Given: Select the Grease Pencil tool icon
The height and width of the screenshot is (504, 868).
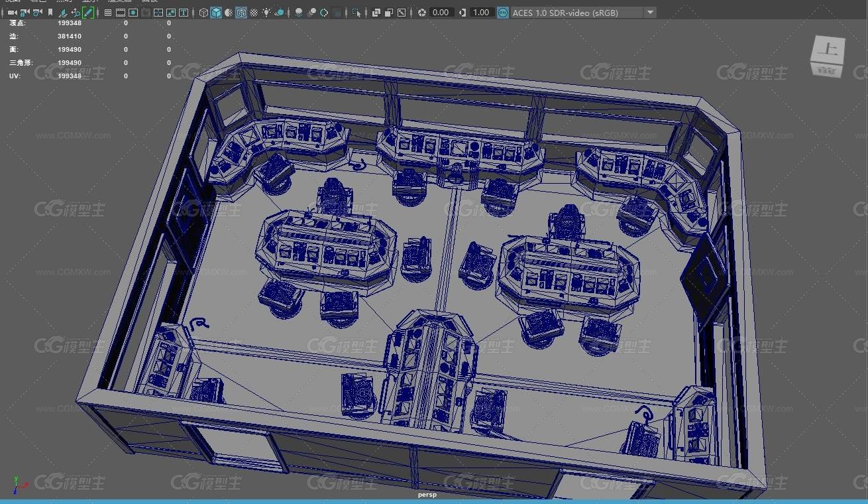Looking at the screenshot, I should (x=87, y=13).
